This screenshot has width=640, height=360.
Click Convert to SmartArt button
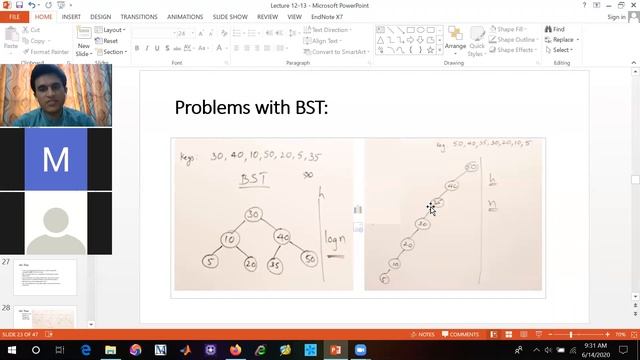[337, 52]
